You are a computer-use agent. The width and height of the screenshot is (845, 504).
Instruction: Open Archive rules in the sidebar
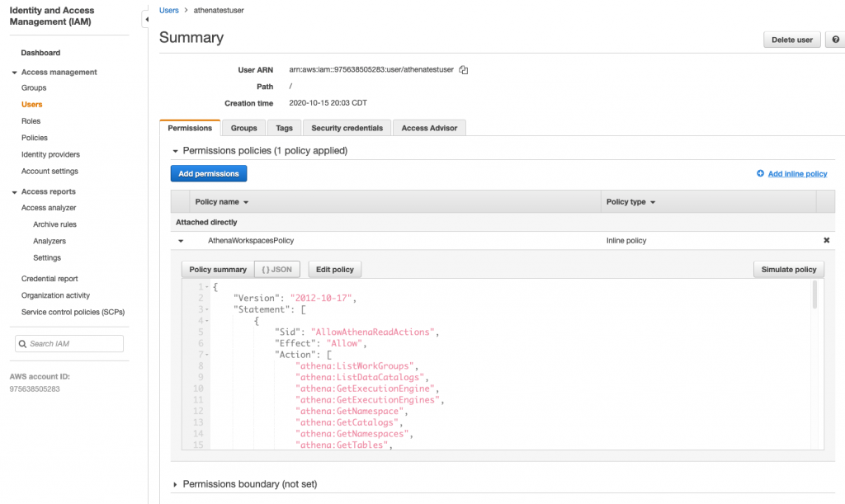[x=55, y=224]
